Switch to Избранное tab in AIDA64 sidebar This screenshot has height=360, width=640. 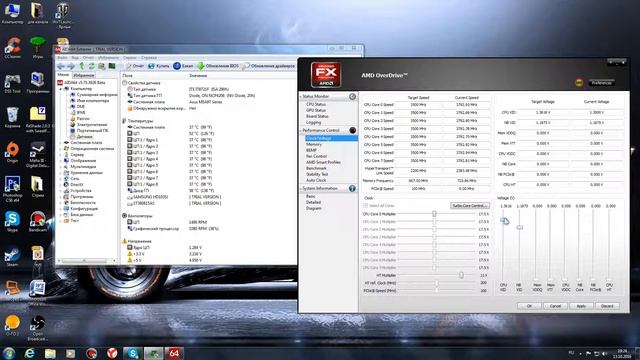tap(84, 76)
